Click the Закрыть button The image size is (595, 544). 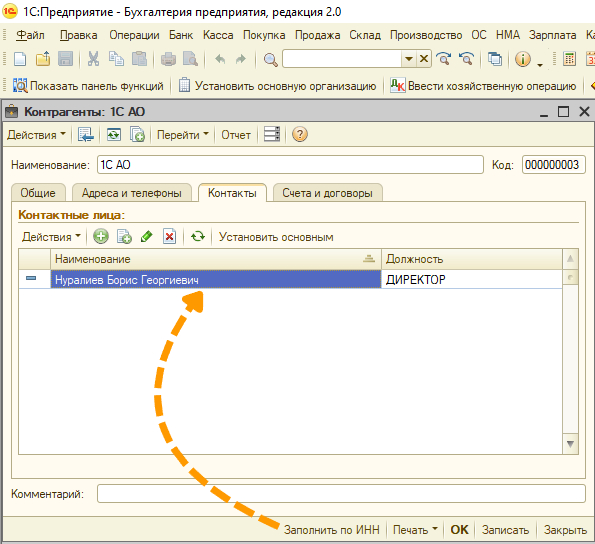(x=565, y=530)
